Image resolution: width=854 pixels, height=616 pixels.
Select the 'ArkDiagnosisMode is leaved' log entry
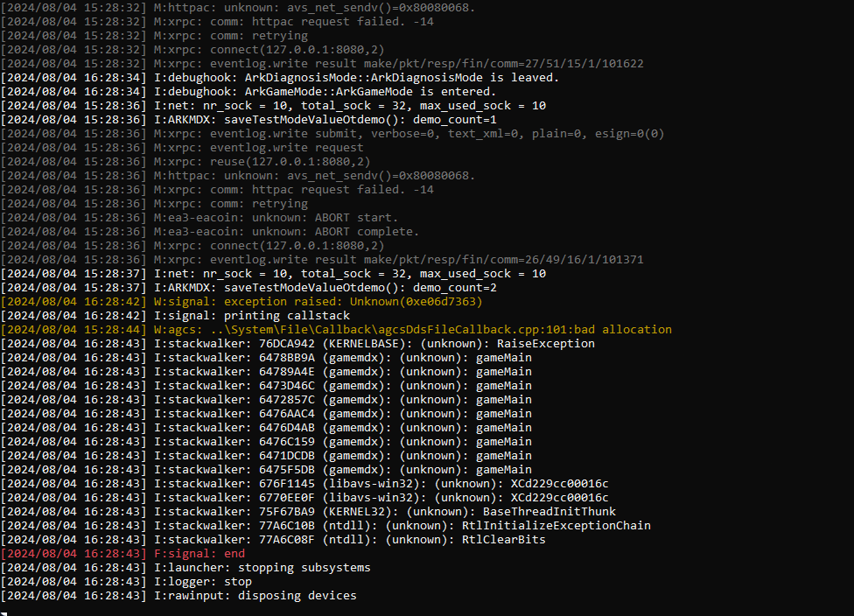[356, 78]
